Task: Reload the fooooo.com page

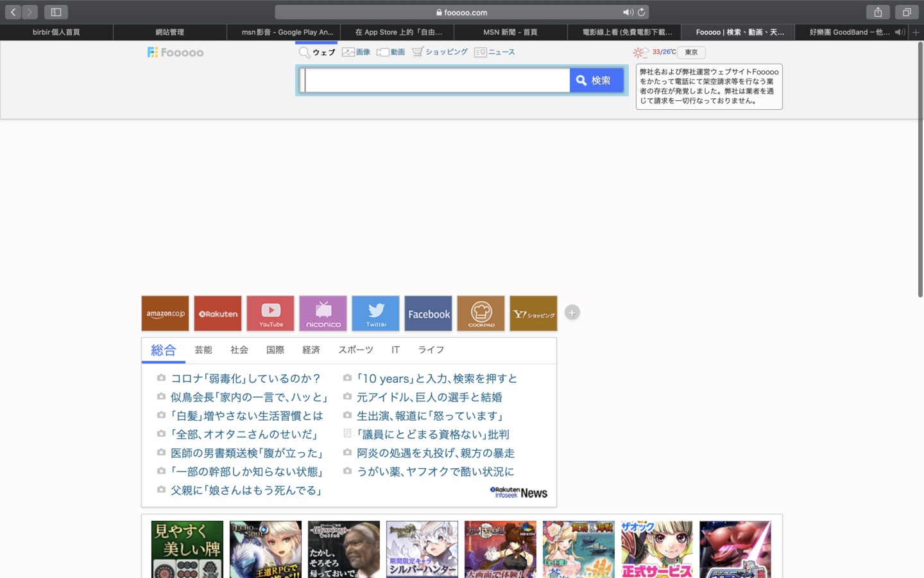Action: tap(641, 12)
